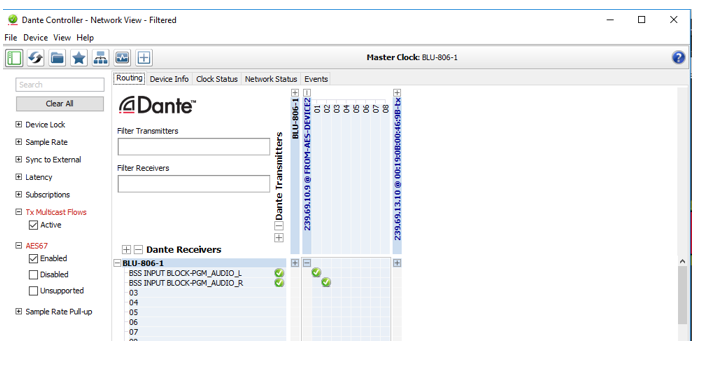The width and height of the screenshot is (704, 366).
Task: Click the channel meters toolbar icon
Action: click(122, 58)
